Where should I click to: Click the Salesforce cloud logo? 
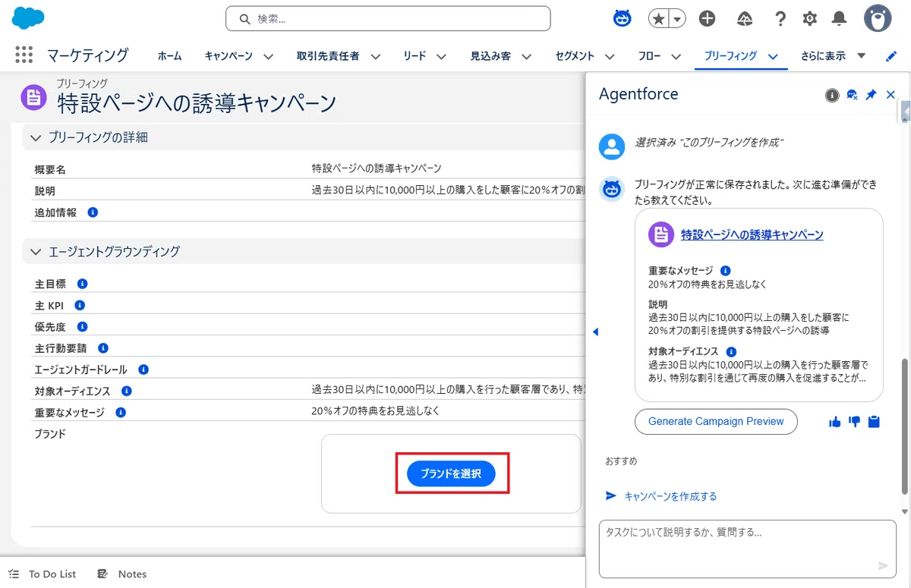point(28,18)
